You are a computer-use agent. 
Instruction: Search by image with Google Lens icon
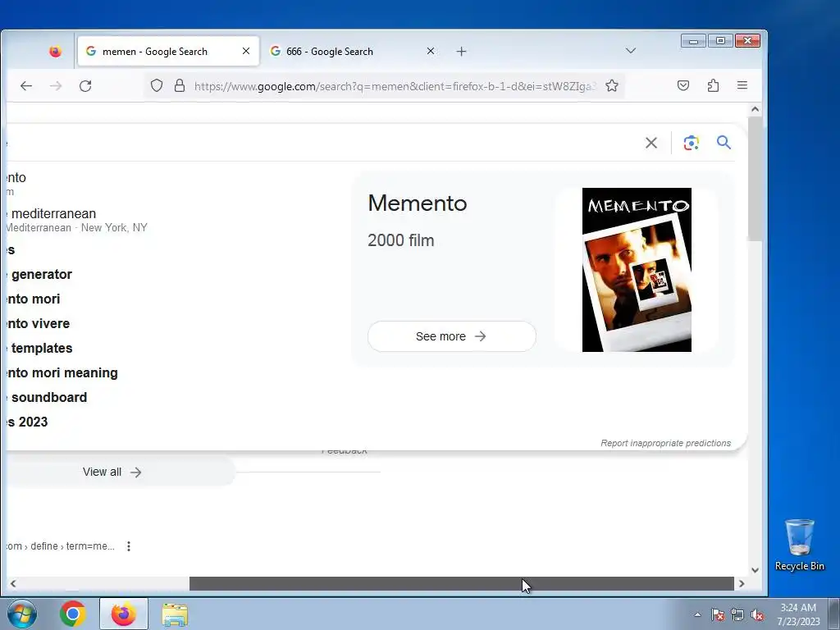(x=691, y=143)
